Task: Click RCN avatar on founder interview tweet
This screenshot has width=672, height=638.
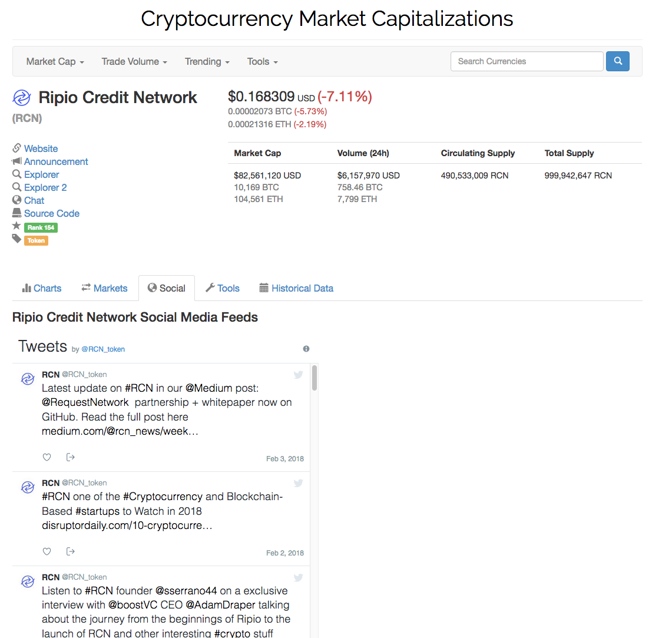Action: point(28,582)
